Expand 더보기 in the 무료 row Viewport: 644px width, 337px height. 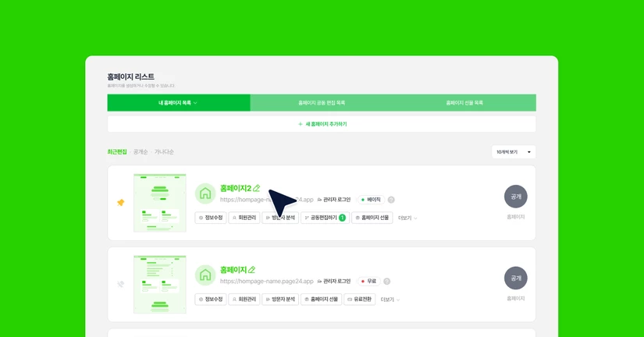coord(390,300)
